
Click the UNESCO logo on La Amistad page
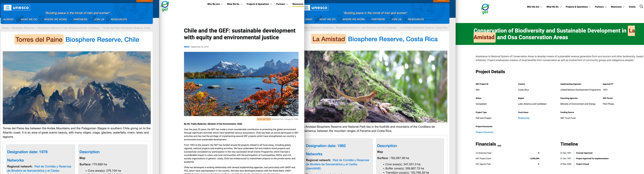pyautogui.click(x=316, y=8)
